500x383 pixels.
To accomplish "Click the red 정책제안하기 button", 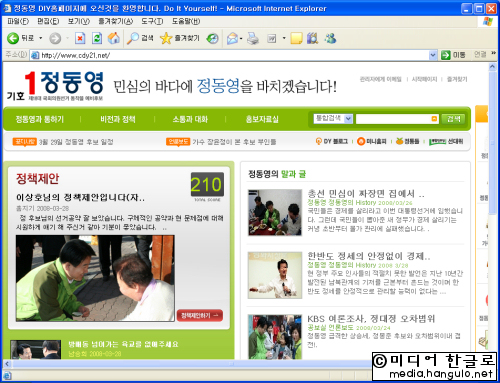I will tap(199, 315).
